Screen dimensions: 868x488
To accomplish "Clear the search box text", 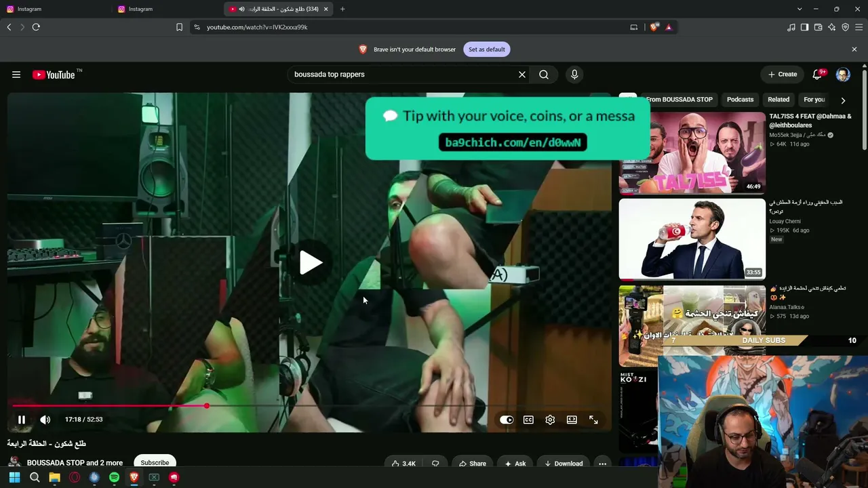I will pyautogui.click(x=522, y=75).
